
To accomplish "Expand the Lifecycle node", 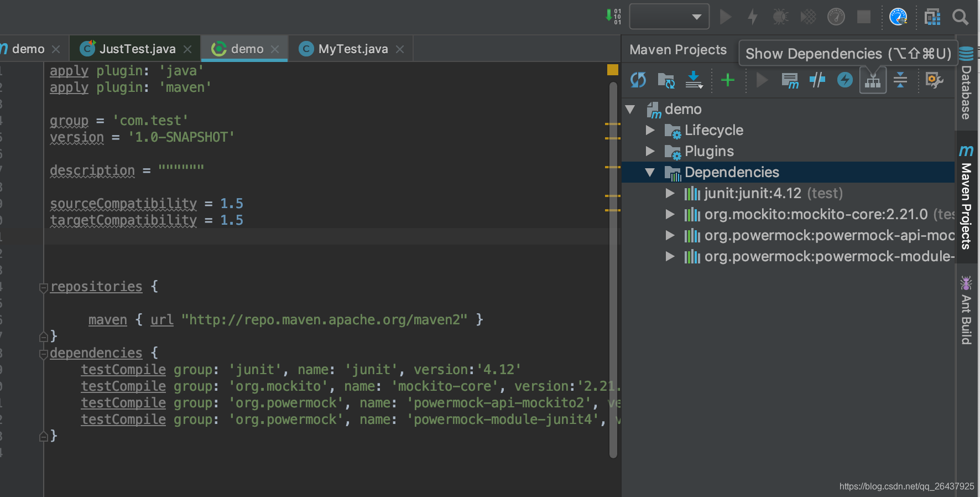I will point(650,130).
